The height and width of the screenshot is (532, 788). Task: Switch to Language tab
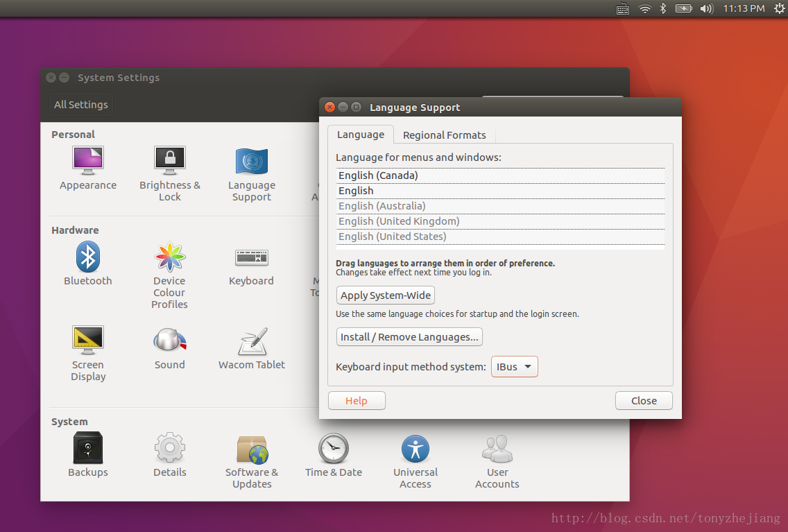360,135
